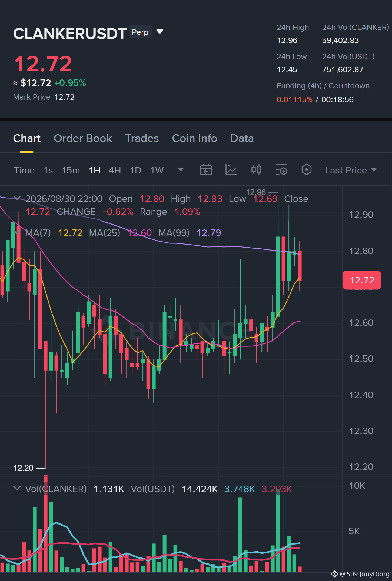The height and width of the screenshot is (581, 392).
Task: Collapse the MA indicator legend
Action: pyautogui.click(x=17, y=232)
